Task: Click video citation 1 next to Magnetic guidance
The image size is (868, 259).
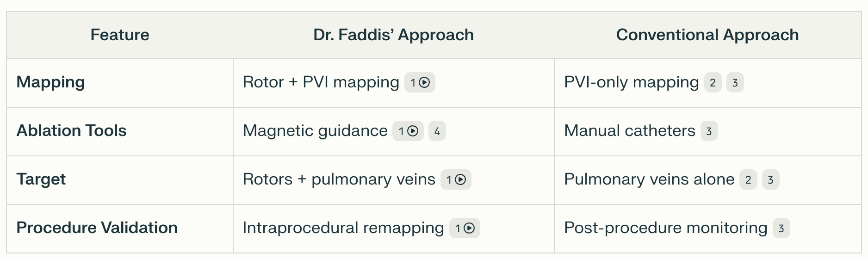Action: click(408, 131)
